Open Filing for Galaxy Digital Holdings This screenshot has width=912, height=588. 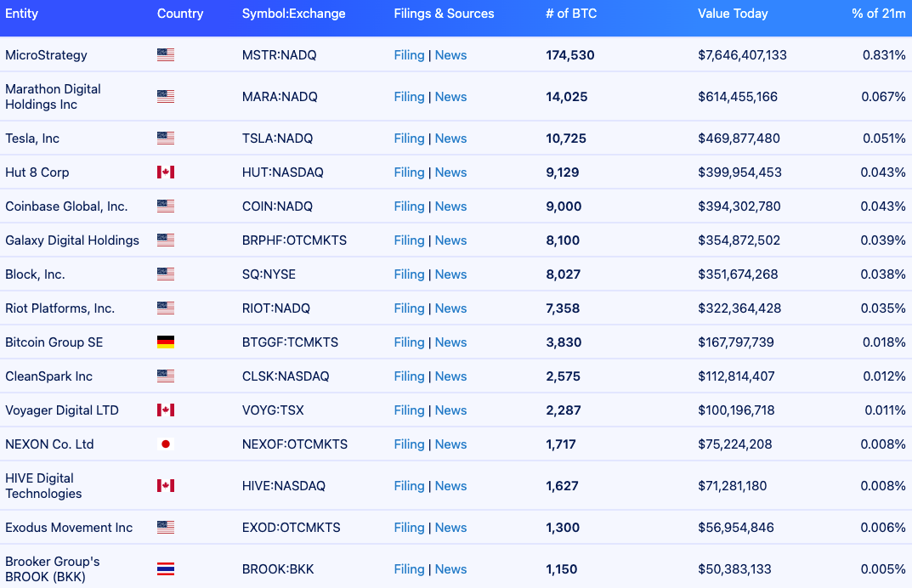pos(409,240)
